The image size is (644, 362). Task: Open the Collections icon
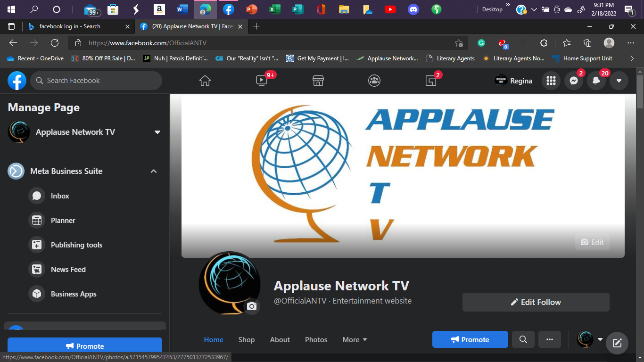tap(587, 43)
